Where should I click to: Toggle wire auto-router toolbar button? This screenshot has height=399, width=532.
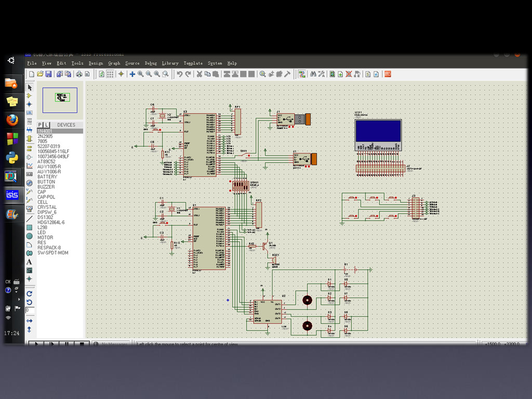pyautogui.click(x=302, y=74)
